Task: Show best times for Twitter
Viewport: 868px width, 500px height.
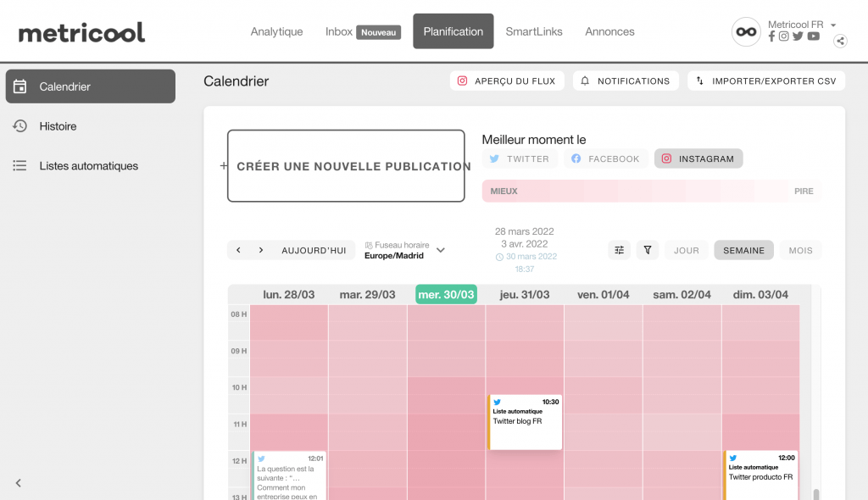Action: 520,159
